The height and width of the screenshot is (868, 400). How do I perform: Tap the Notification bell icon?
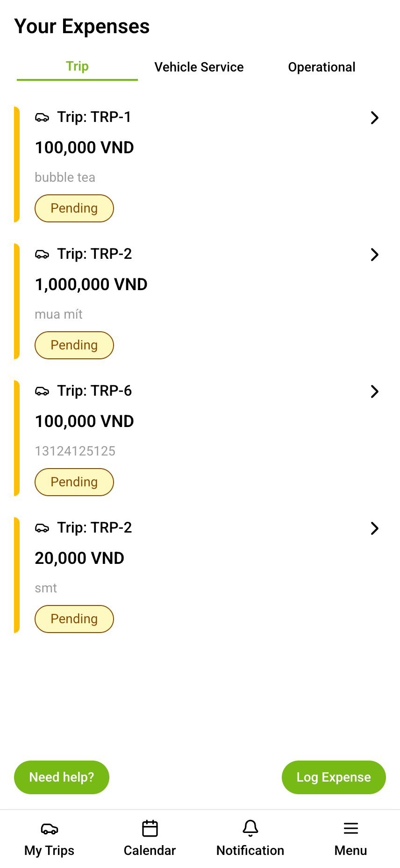tap(250, 829)
